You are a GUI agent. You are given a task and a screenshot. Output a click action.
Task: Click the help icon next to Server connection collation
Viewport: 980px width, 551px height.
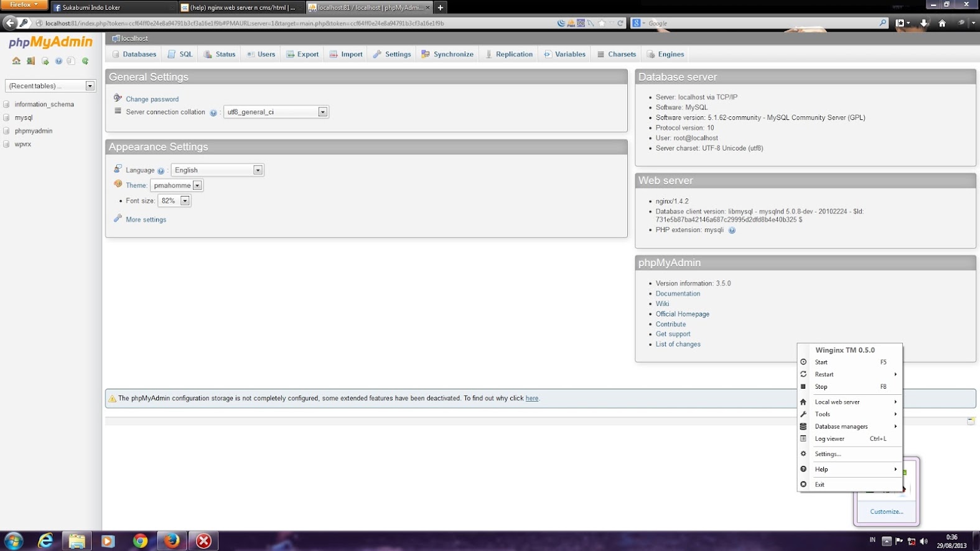point(213,113)
